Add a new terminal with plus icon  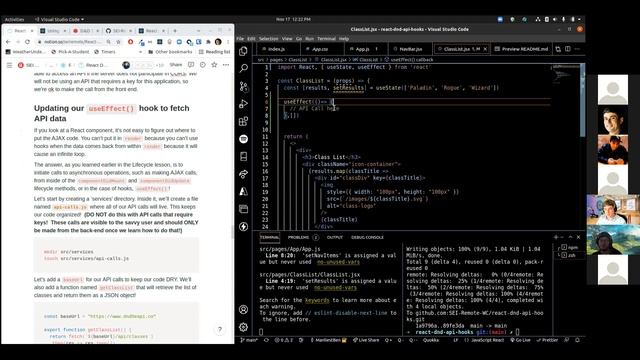[x=556, y=237]
